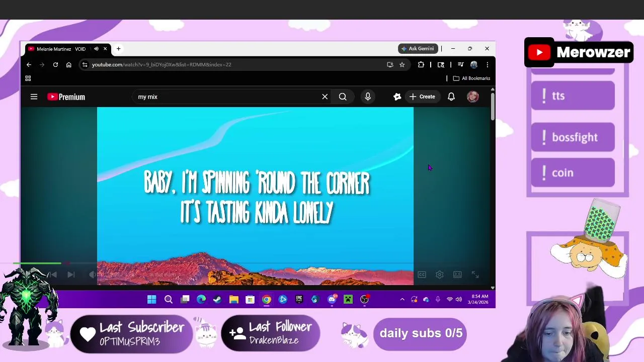Click the lyric video frame to pause
644x362 pixels.
[255, 196]
